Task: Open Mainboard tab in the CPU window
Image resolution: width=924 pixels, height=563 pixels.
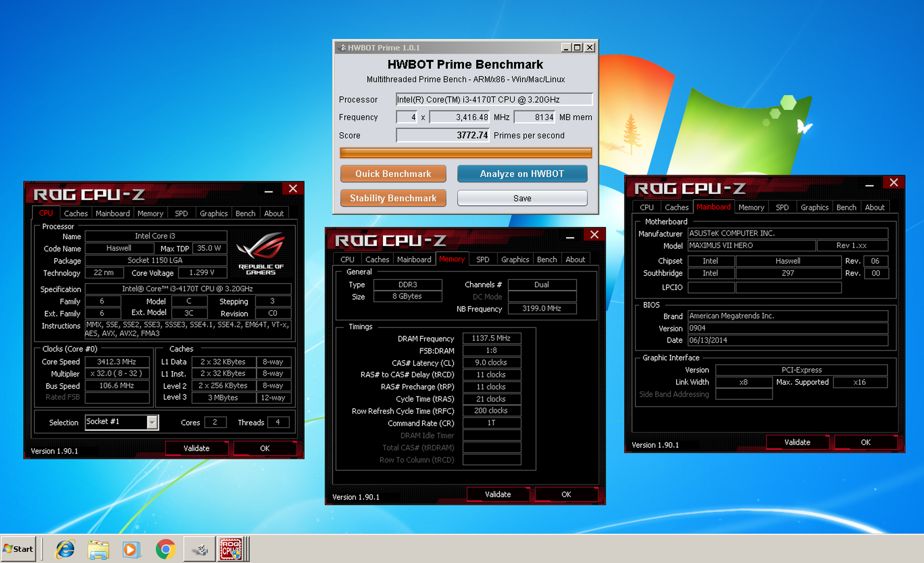Action: tap(113, 214)
